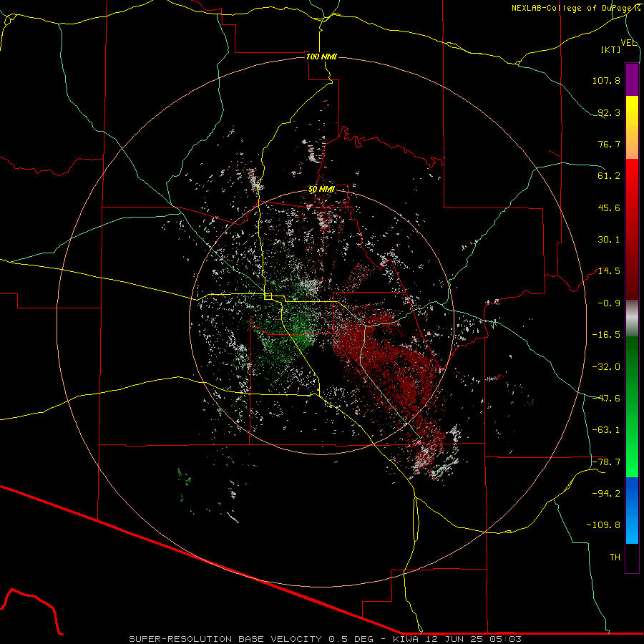This screenshot has height=644, width=644.
Task: Click the -16.5 value on the velocity scale
Action: 606,335
